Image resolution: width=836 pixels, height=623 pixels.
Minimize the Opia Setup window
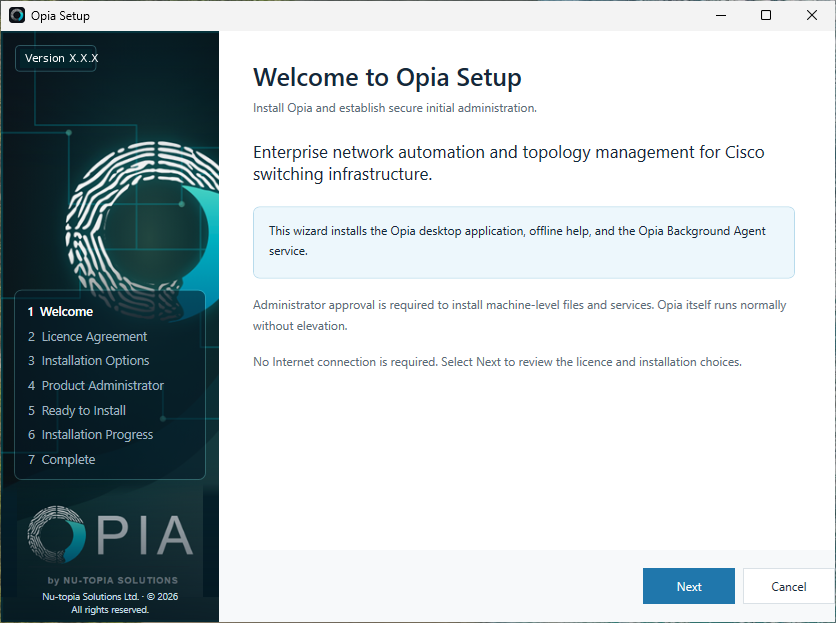(721, 15)
